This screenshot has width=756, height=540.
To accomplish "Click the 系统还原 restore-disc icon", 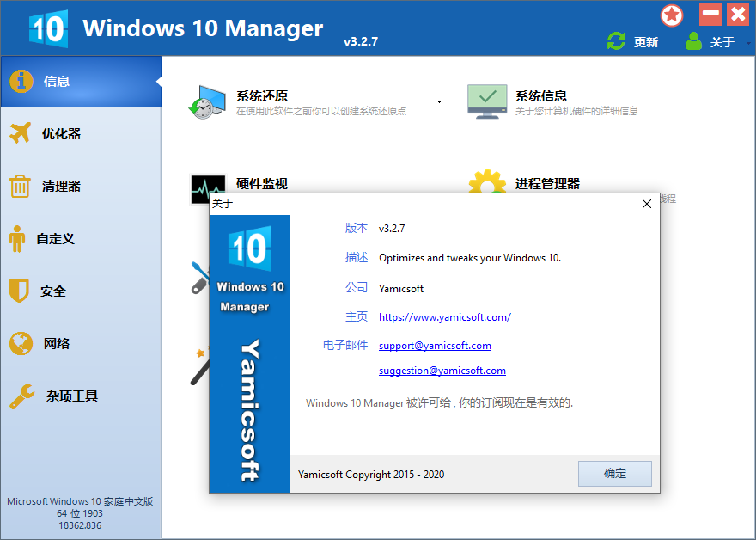I will click(204, 101).
